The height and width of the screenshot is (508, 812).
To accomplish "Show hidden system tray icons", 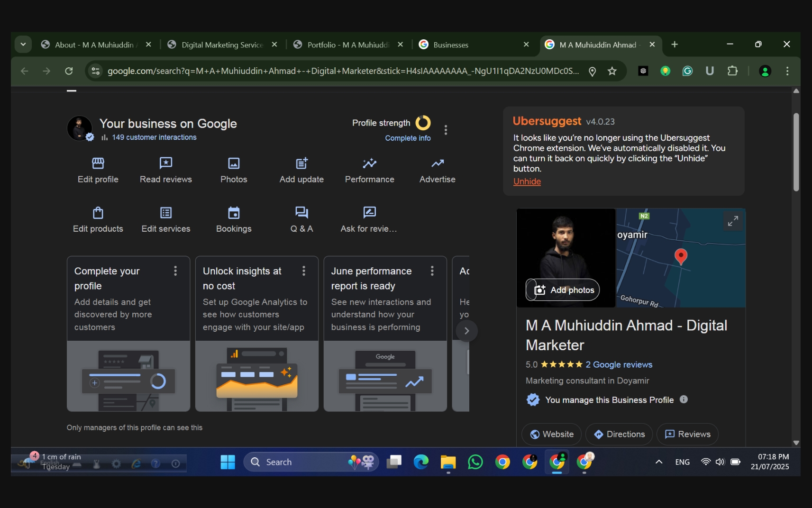I will [659, 462].
